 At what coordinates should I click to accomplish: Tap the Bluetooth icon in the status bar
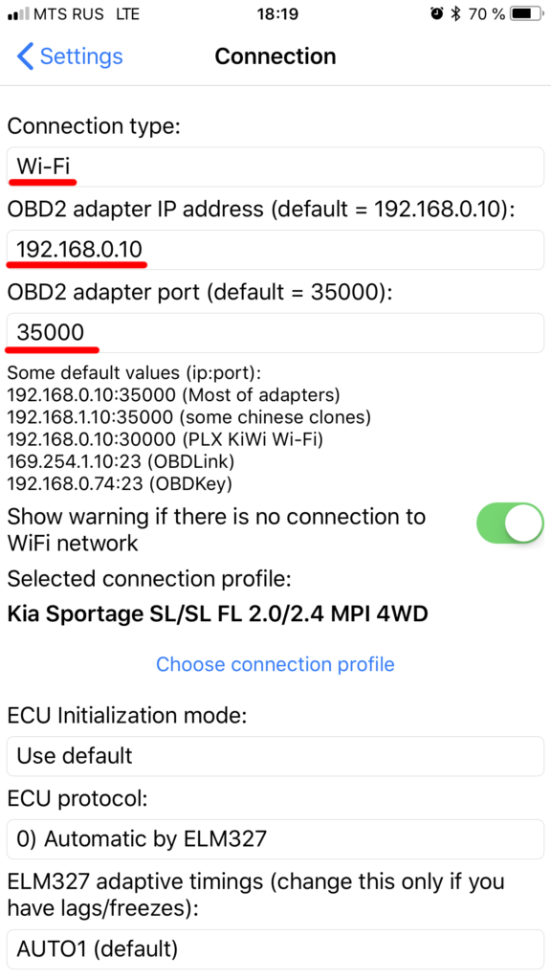tap(457, 13)
